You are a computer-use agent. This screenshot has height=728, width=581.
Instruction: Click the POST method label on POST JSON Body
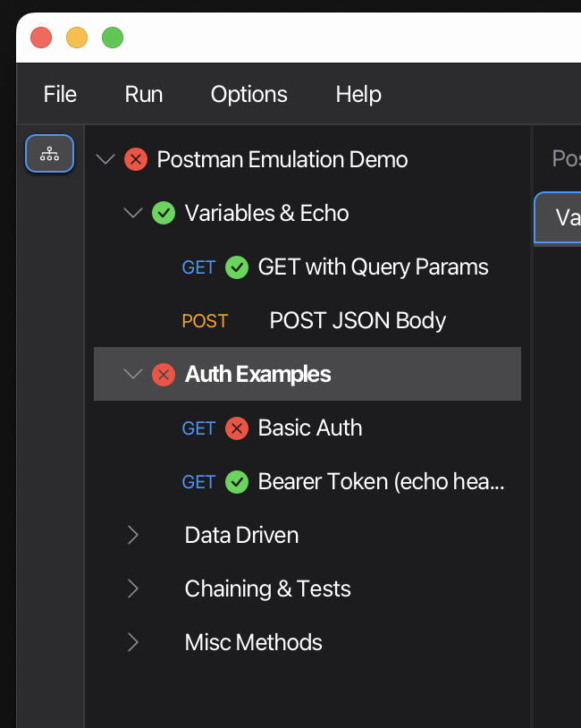click(205, 320)
